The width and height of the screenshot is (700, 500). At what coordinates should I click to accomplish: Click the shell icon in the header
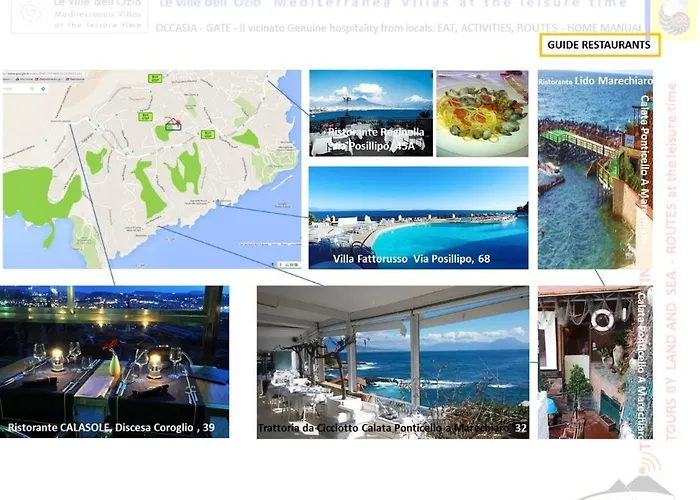pyautogui.click(x=675, y=18)
